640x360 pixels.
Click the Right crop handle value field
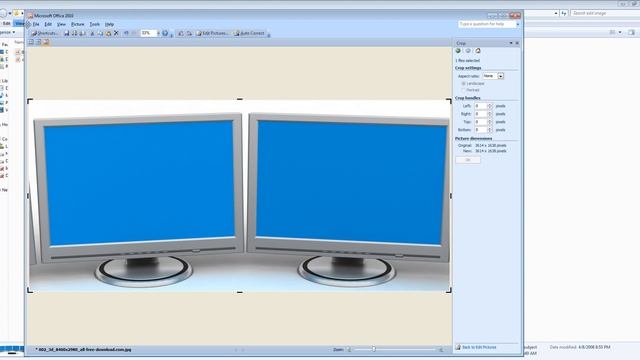(x=480, y=114)
